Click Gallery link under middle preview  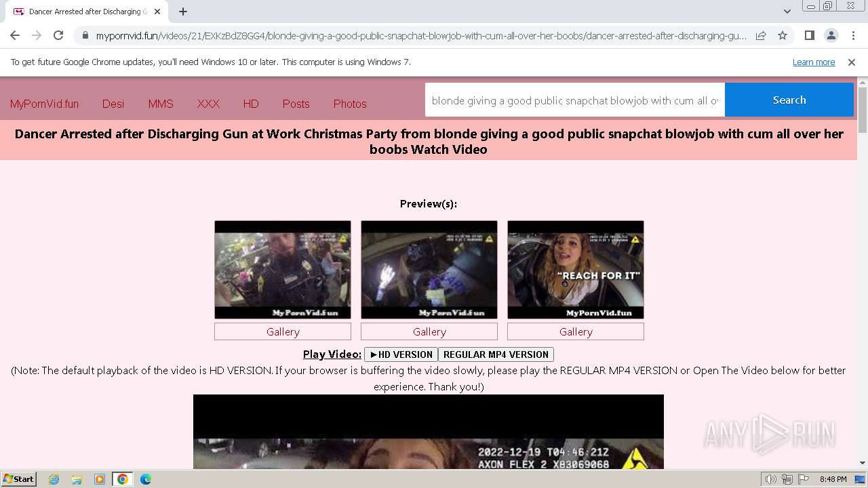[x=429, y=331]
